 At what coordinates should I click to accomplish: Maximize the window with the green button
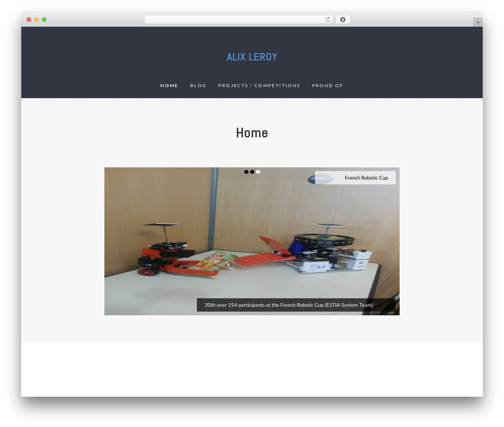pyautogui.click(x=44, y=20)
